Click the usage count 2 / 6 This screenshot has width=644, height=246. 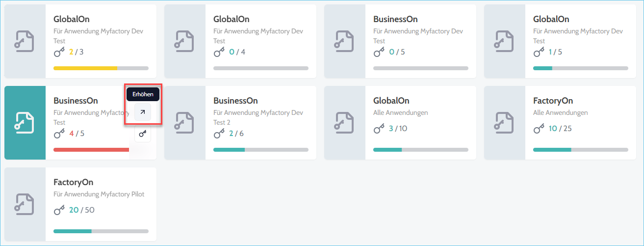coord(236,133)
